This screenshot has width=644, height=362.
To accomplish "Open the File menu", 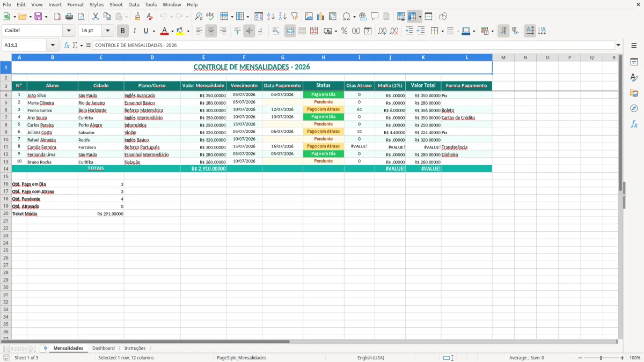I will pos(7,4).
